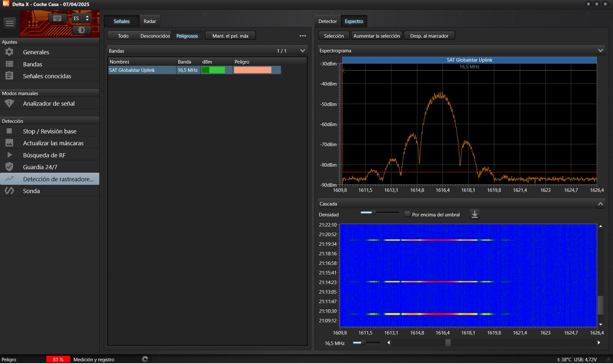Click the Señales conocidas clipboard icon
This screenshot has width=613, height=364.
[x=9, y=75]
